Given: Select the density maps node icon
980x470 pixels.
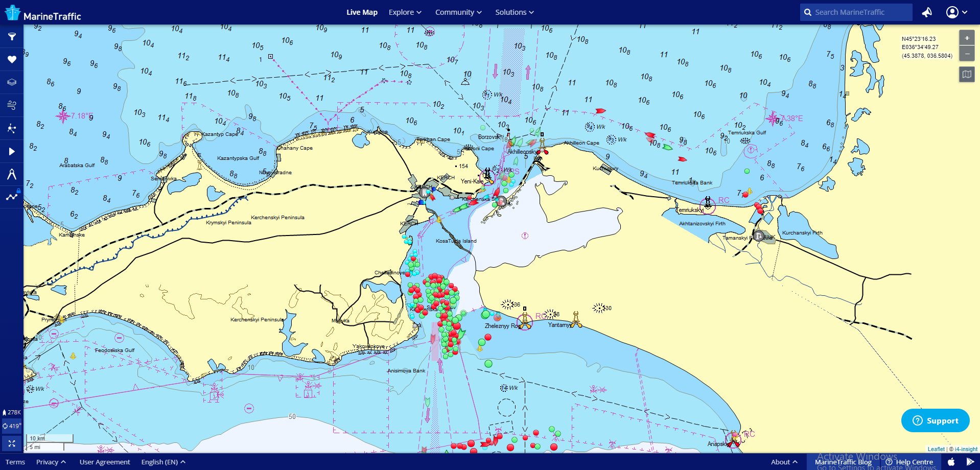Looking at the screenshot, I should (12, 128).
